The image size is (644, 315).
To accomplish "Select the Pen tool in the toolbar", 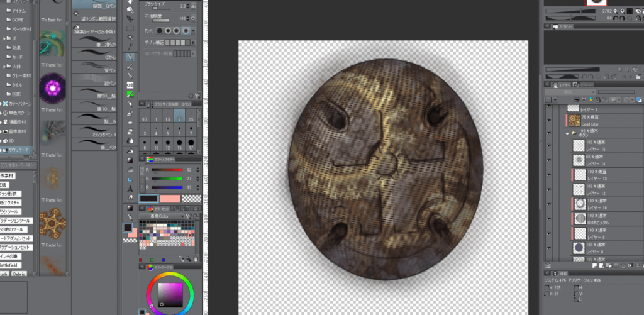I will click(x=130, y=56).
